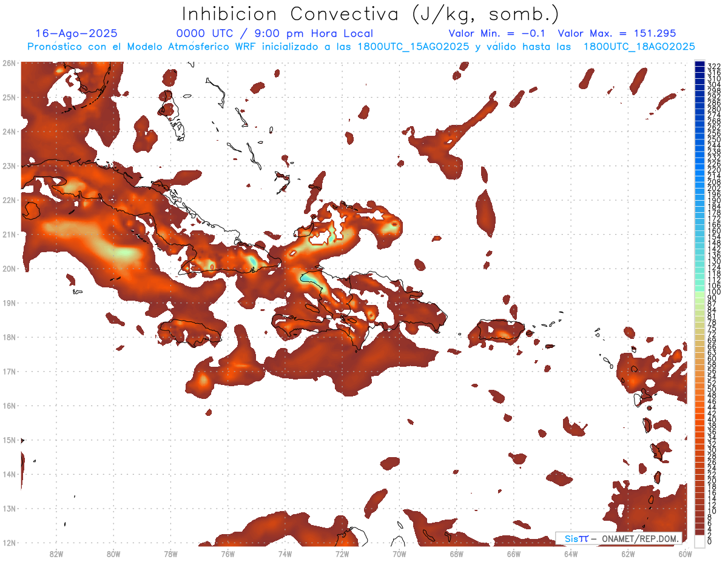Click the "0" value at color bar bottom
Screen dimensions: 728x562
tap(710, 541)
